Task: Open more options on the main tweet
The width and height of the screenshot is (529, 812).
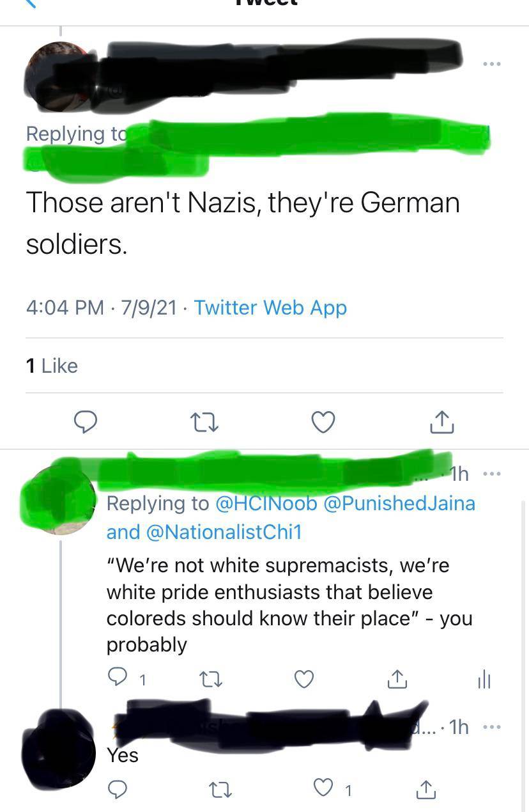Action: (x=492, y=64)
